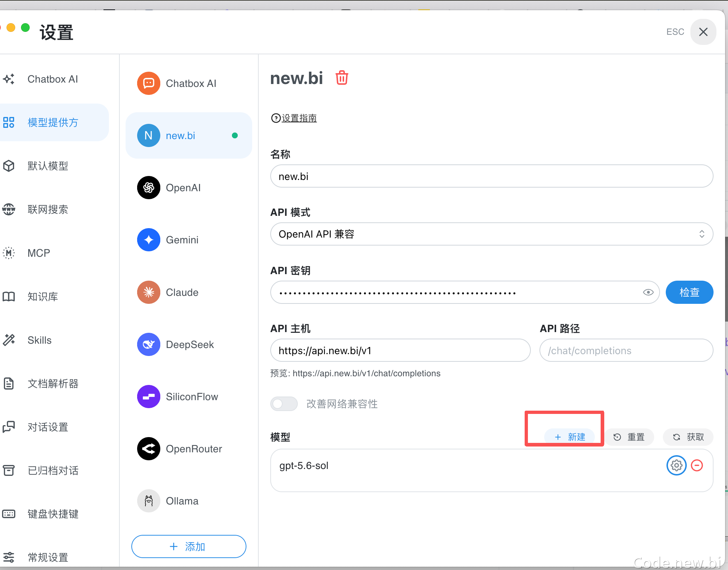The height and width of the screenshot is (570, 728).
Task: Select the Claude provider in the list
Action: [189, 292]
